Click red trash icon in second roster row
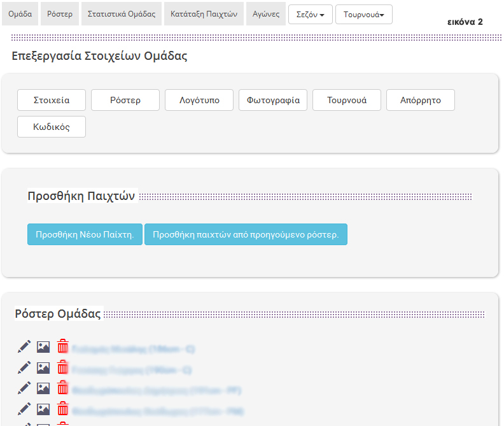Viewport: 504px width, 426px height. 62,367
